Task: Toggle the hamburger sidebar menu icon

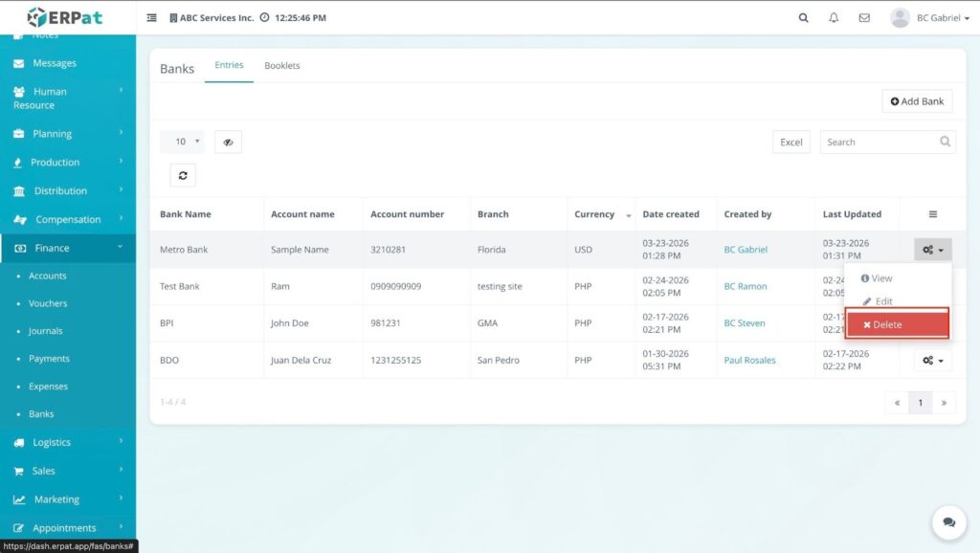Action: coord(152,18)
